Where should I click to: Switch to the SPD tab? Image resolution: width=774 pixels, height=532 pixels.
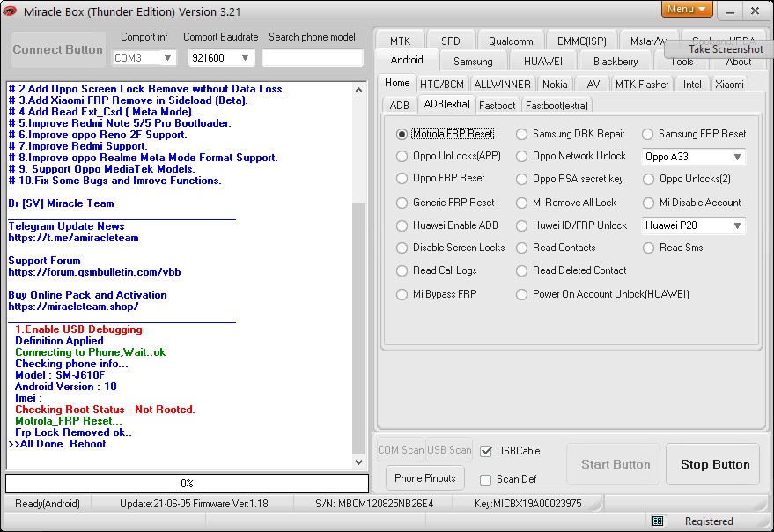click(450, 41)
